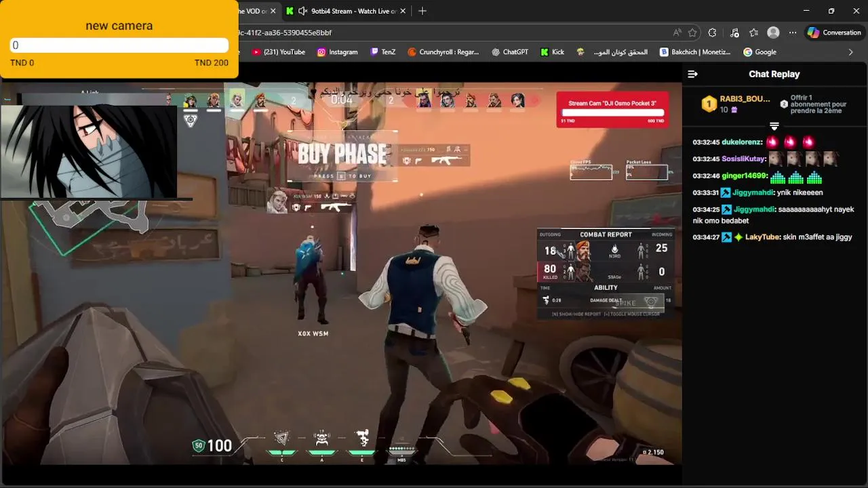The width and height of the screenshot is (868, 488).
Task: Collapse the Chat Replay panel
Action: [692, 74]
